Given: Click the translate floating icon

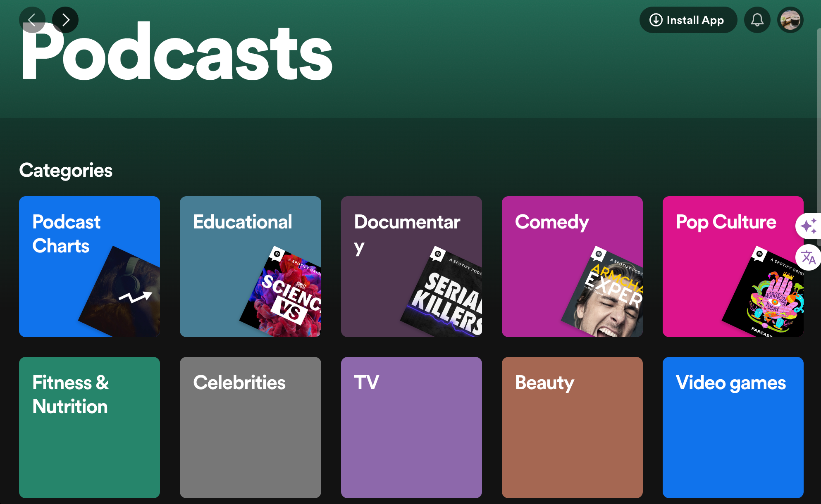Looking at the screenshot, I should [808, 257].
